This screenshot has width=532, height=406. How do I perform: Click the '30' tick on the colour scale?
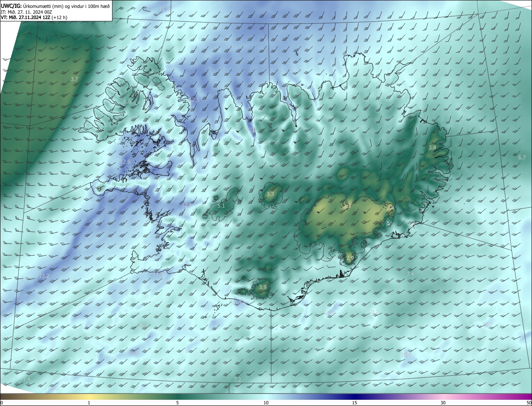coord(443,403)
